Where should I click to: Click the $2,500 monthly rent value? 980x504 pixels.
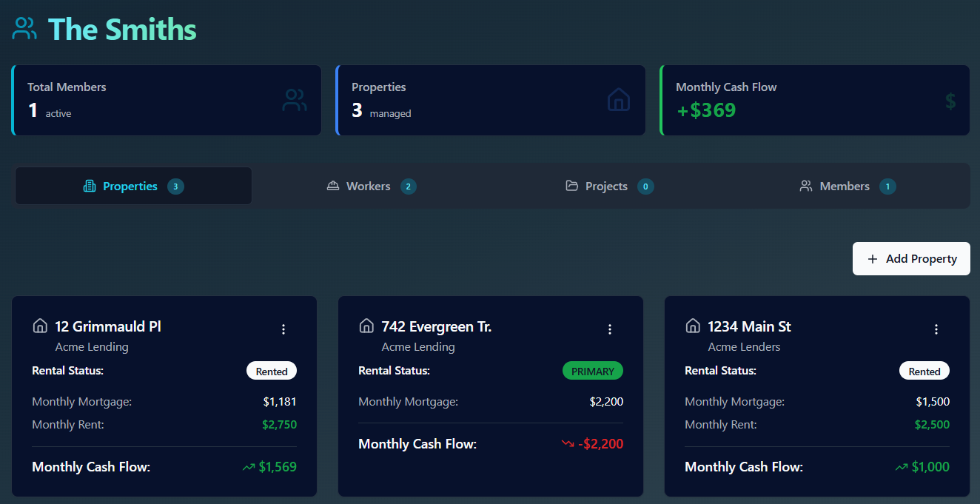pyautogui.click(x=932, y=425)
